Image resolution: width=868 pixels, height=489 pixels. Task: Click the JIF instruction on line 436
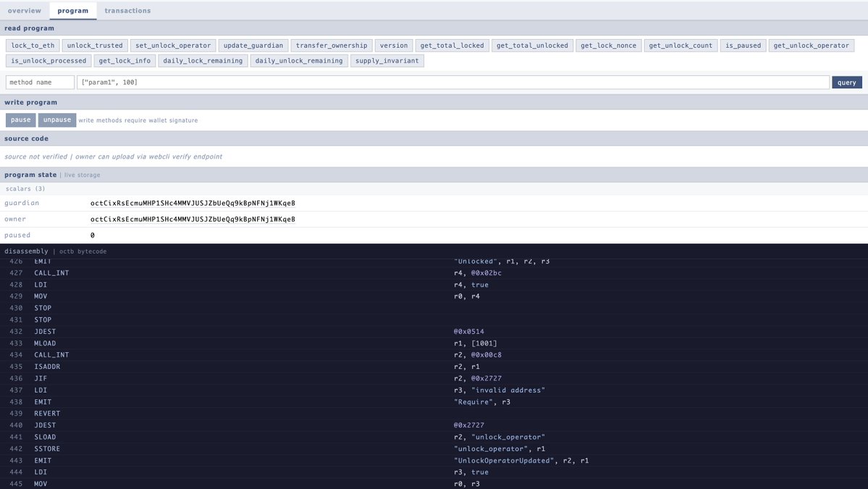coord(41,378)
